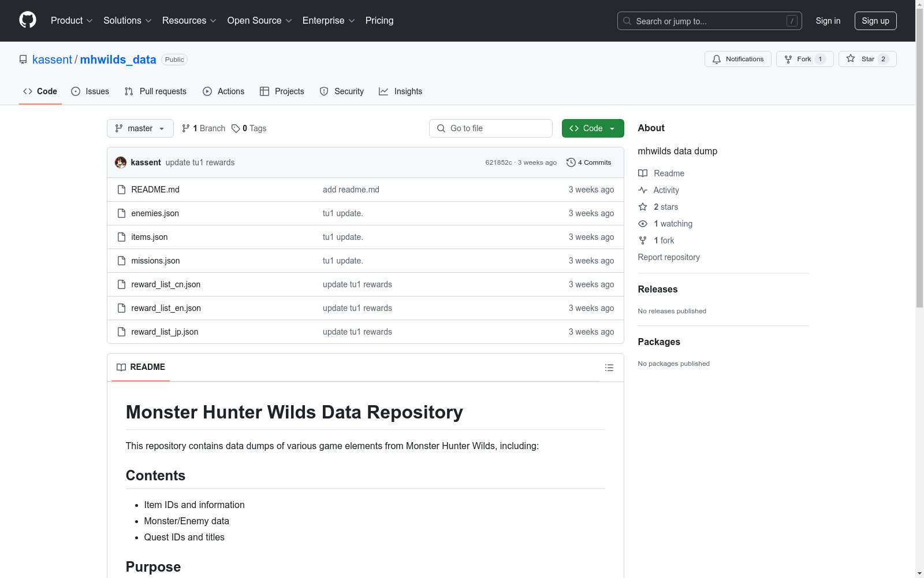Go to the Pricing page
924x578 pixels.
[379, 21]
